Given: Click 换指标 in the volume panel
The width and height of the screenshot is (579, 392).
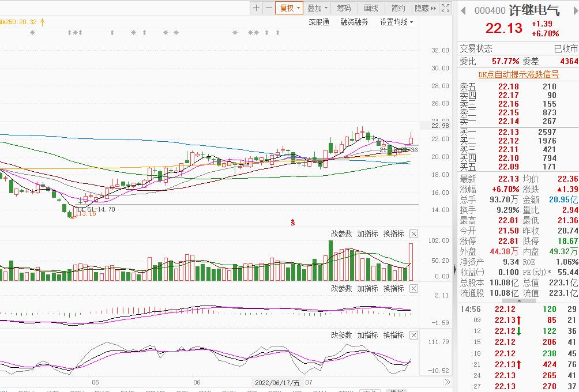Looking at the screenshot, I should click(x=393, y=233).
